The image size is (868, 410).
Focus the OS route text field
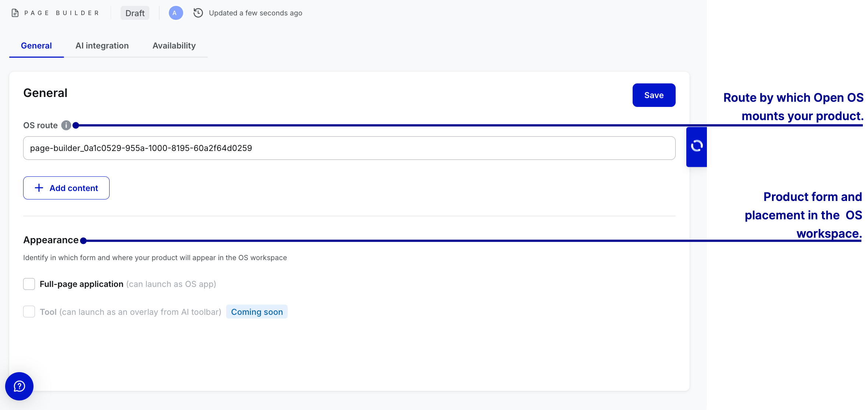point(349,148)
